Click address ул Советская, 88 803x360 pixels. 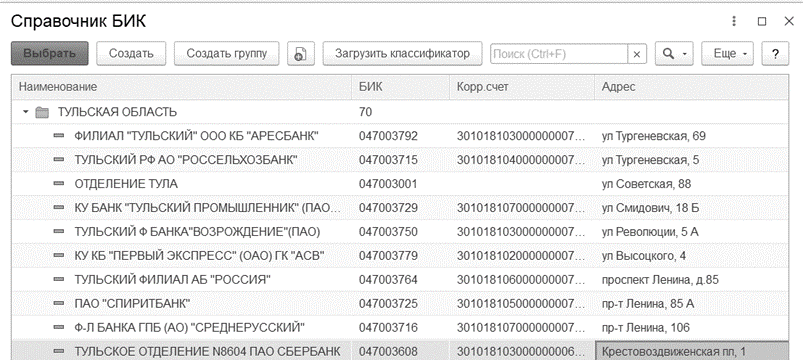point(646,184)
